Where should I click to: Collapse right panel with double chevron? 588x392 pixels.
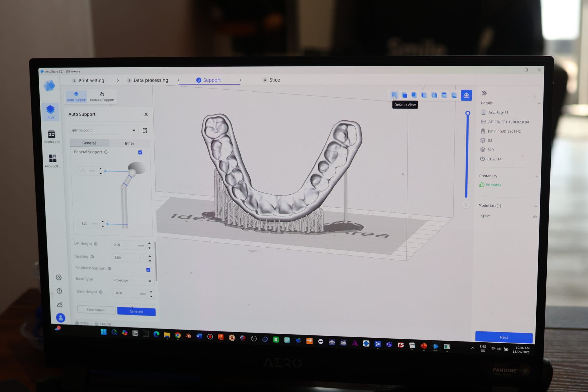click(x=484, y=93)
